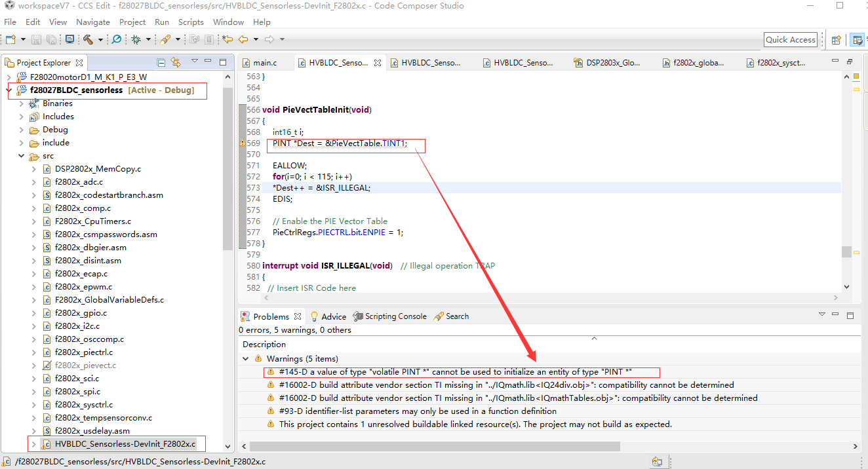
Task: Maximize the Project Explorer panel
Action: pos(224,62)
